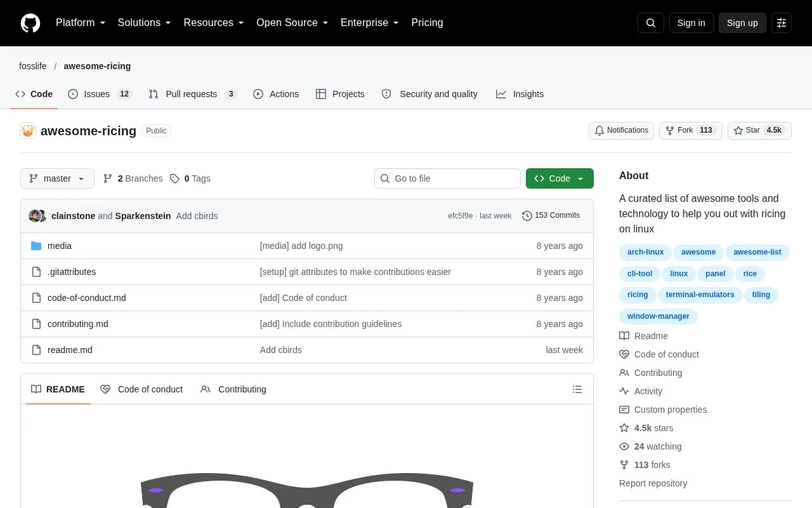Viewport: 812px width, 508px height.
Task: Fork the repository with the Fork button
Action: 690,130
